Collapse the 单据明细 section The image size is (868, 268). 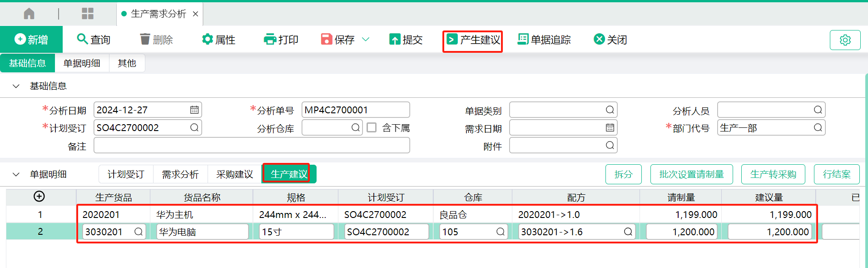(x=16, y=174)
